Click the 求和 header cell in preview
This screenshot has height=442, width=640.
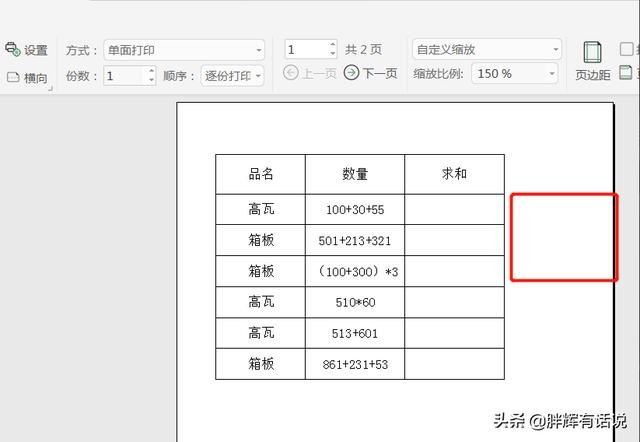[x=454, y=174]
